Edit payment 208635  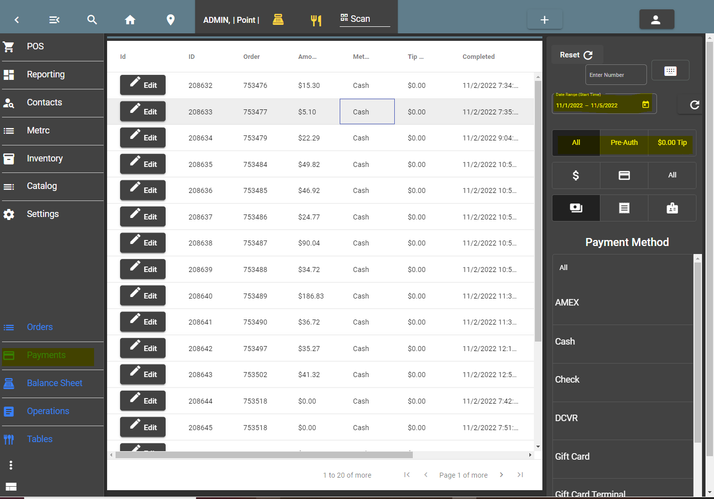pos(143,164)
